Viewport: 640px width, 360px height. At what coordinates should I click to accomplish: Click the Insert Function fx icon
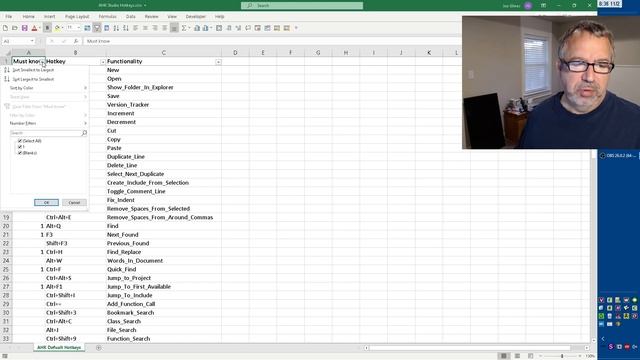pos(76,41)
